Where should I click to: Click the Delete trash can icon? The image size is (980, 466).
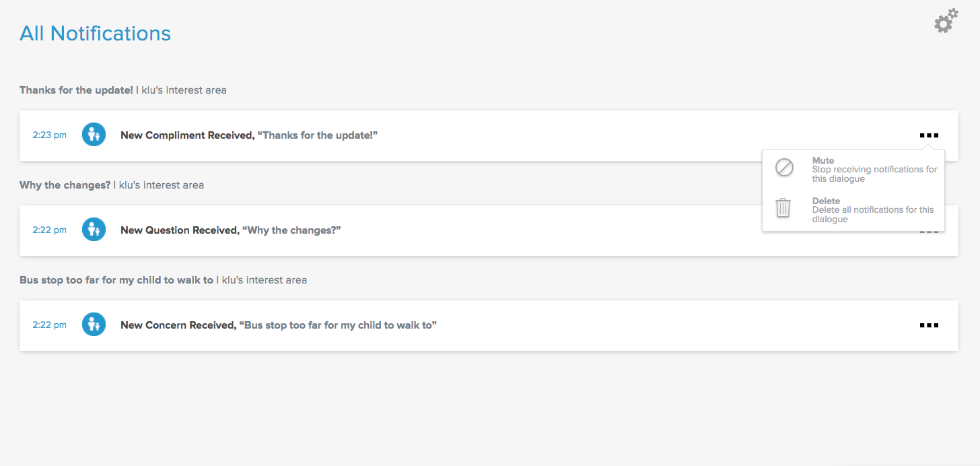point(783,208)
